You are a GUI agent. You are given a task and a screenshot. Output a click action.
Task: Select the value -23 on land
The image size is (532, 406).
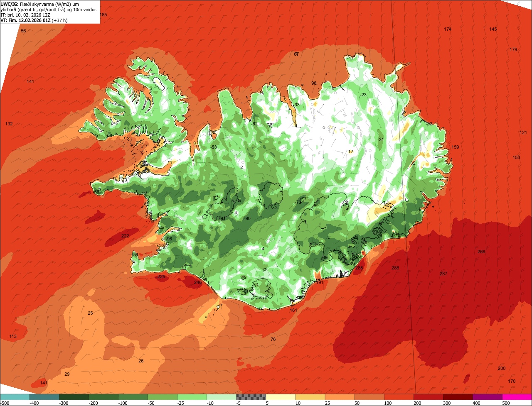point(363,95)
